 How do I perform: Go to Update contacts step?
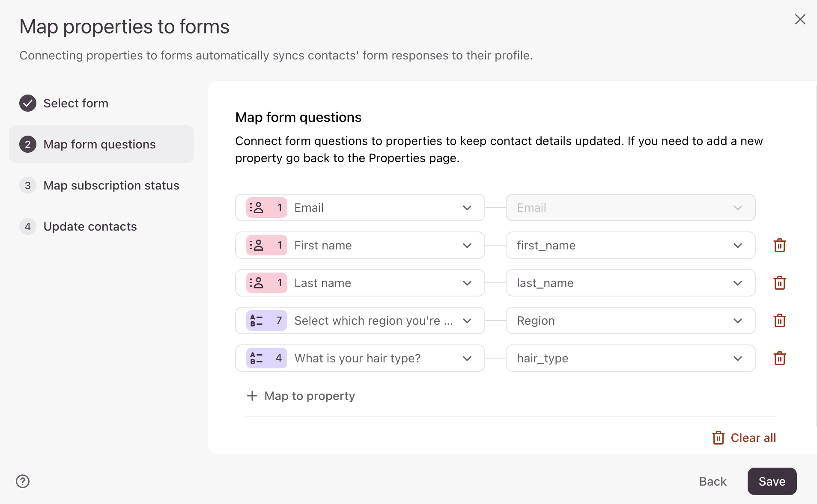coord(101,226)
